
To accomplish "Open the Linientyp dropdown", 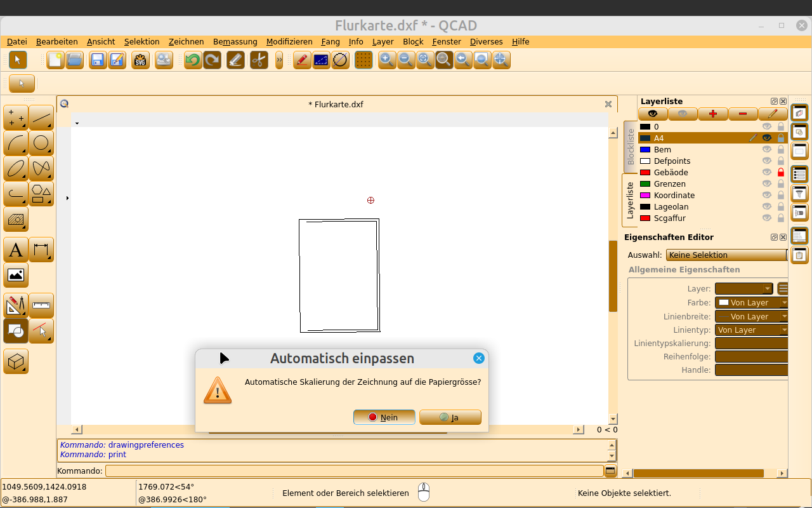I will [x=751, y=330].
